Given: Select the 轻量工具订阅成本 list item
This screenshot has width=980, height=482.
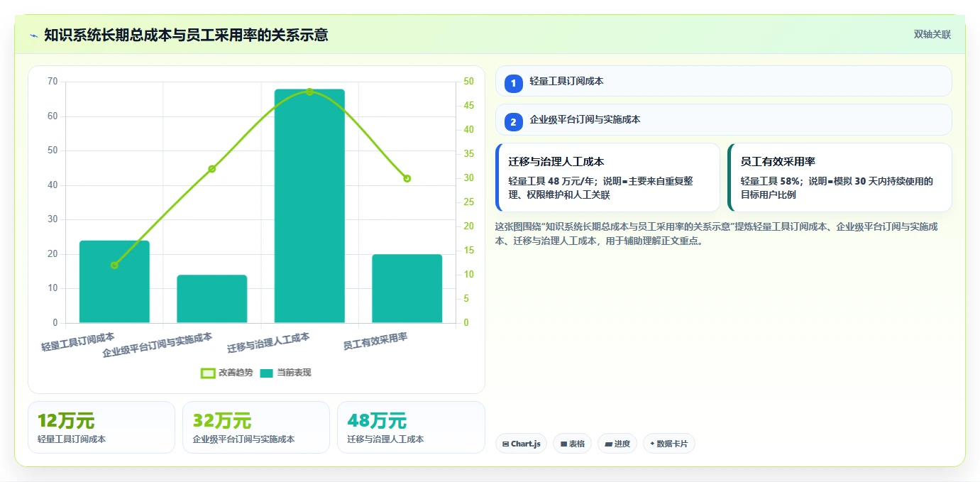Looking at the screenshot, I should (723, 81).
